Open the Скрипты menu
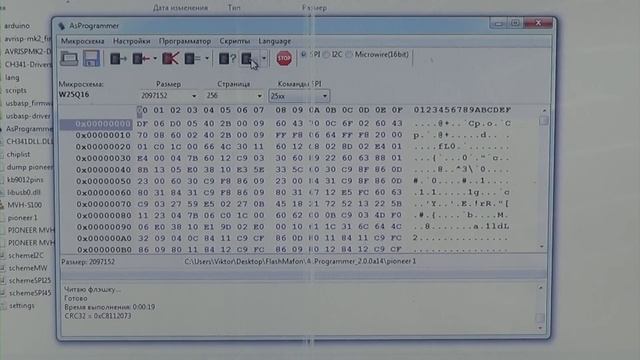Viewport: 640px width, 360px height. click(235, 41)
